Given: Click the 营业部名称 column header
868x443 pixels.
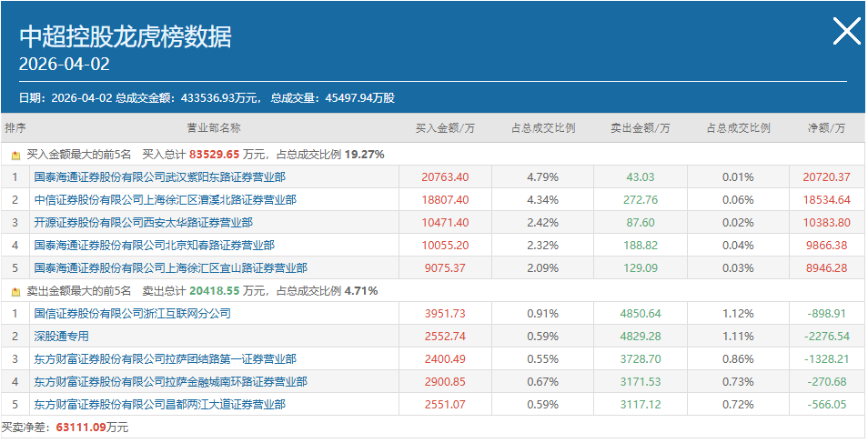Looking at the screenshot, I should point(214,128).
